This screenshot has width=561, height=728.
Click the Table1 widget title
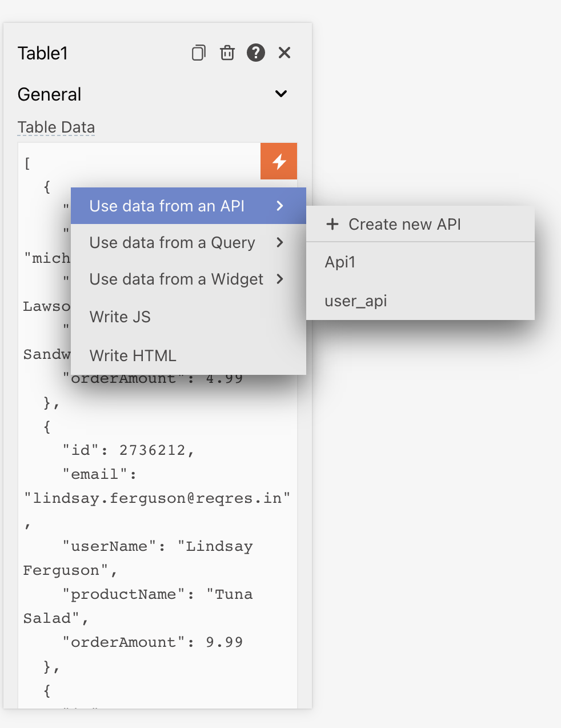43,53
